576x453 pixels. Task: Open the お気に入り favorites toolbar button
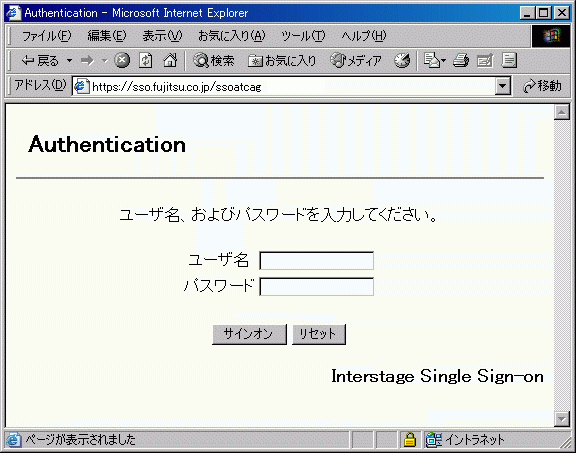(282, 60)
